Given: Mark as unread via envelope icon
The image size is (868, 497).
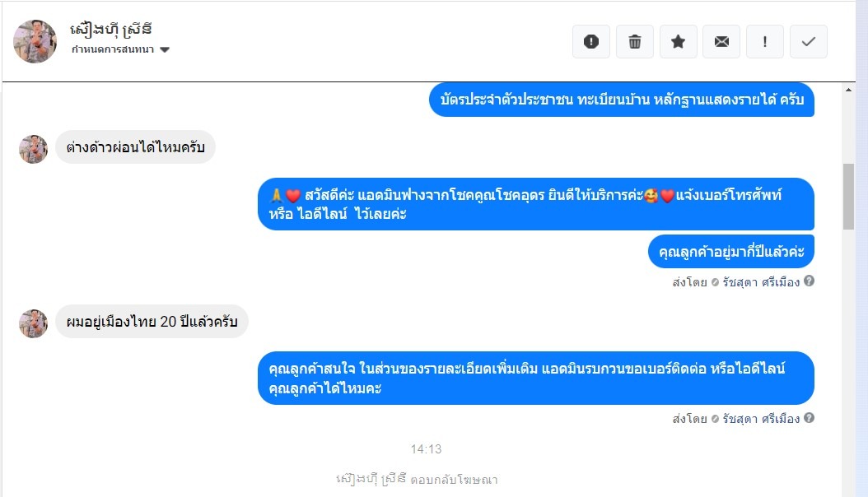Looking at the screenshot, I should [x=721, y=41].
